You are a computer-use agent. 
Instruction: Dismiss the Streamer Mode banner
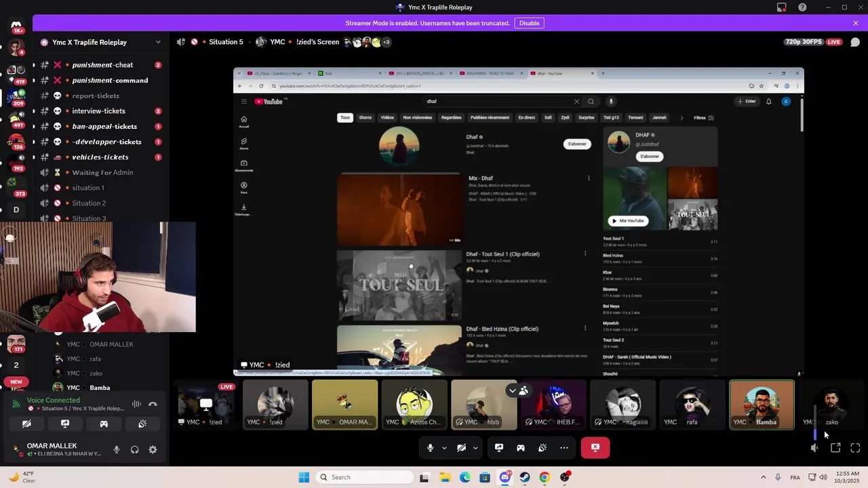coord(856,23)
